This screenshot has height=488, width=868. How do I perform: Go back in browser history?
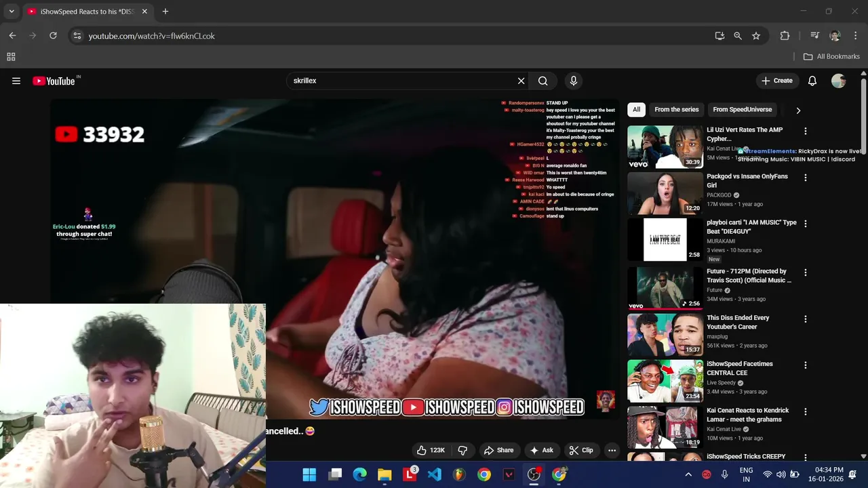[x=12, y=36]
